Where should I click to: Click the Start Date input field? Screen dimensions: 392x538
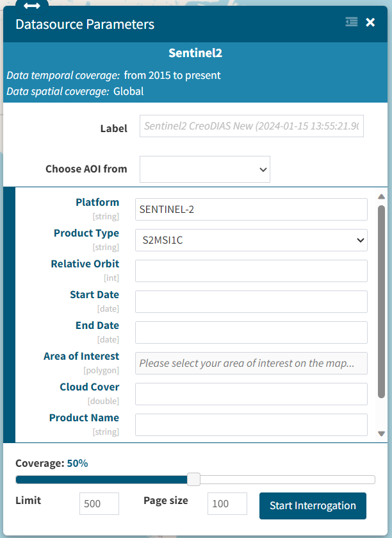click(x=251, y=301)
